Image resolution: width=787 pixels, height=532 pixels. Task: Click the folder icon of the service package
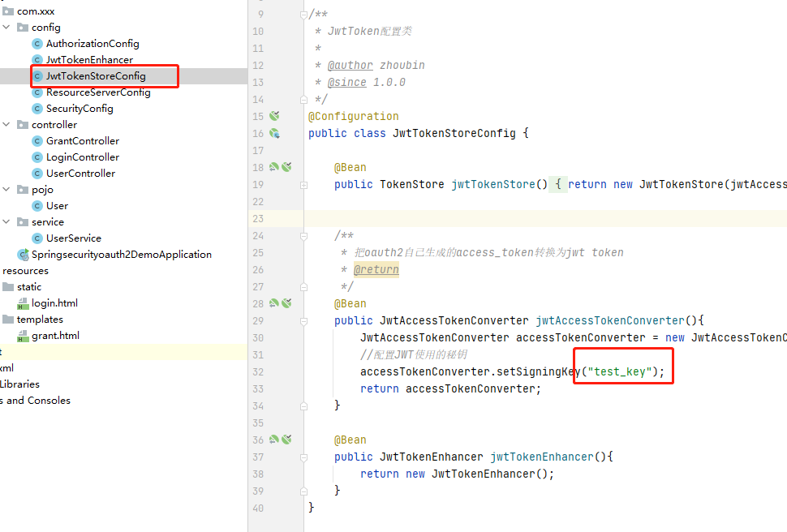click(23, 222)
